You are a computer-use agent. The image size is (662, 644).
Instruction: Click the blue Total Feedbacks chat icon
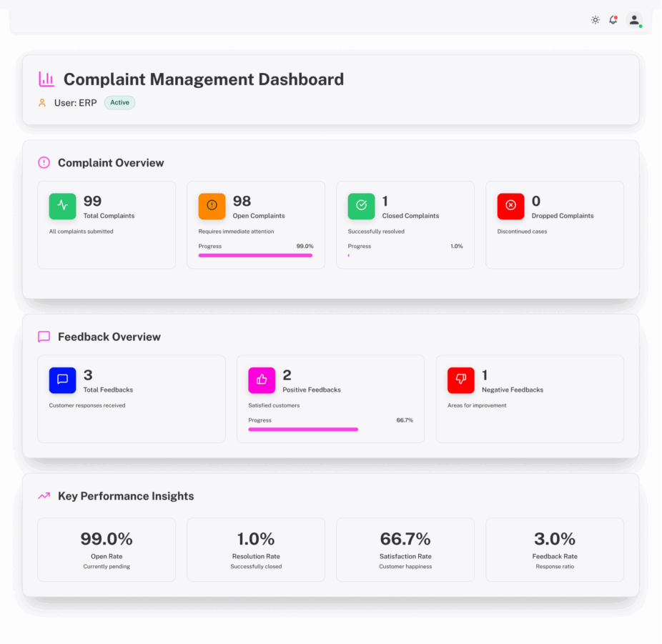[62, 380]
